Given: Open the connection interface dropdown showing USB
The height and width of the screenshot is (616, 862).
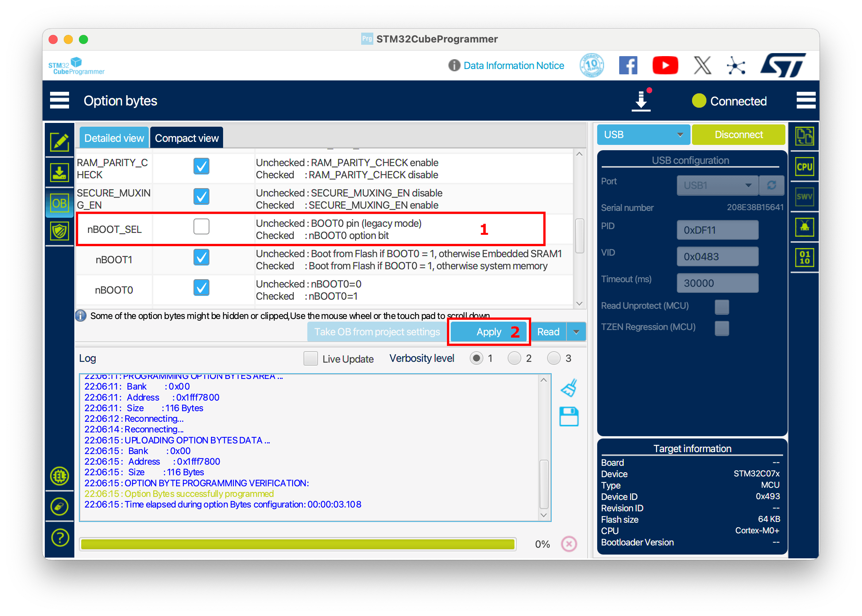Looking at the screenshot, I should pos(643,134).
